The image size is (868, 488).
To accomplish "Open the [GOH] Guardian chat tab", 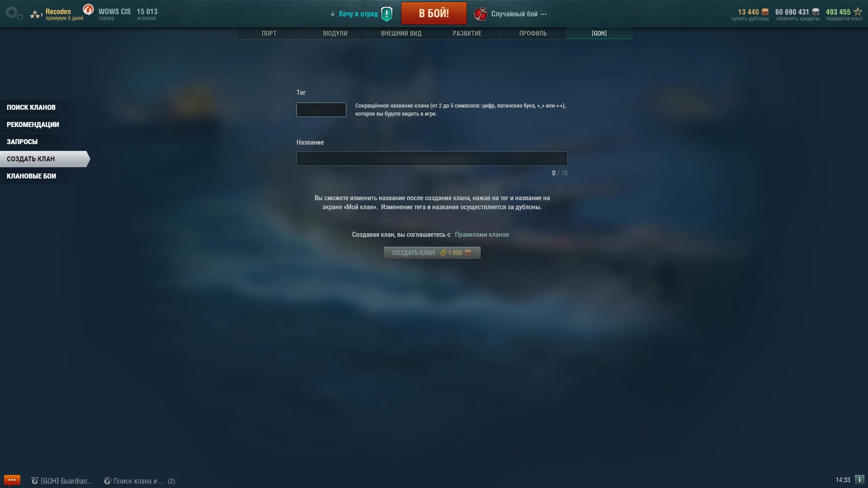I will (62, 481).
